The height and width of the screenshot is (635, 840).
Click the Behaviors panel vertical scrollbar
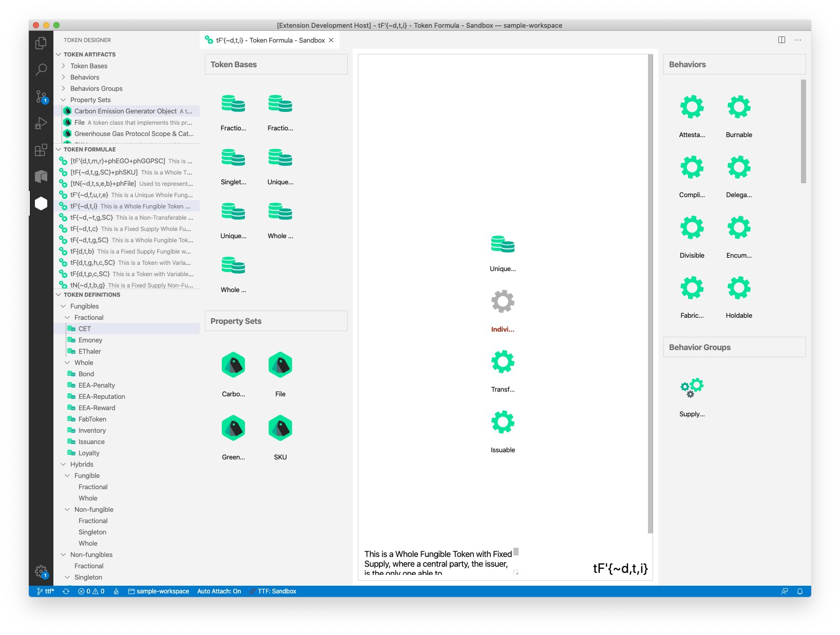tap(803, 131)
